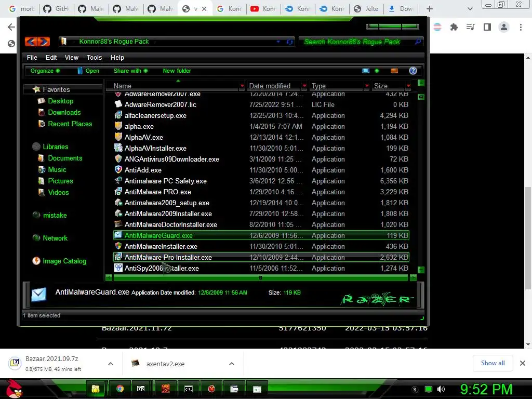Open Image Catalog in the sidebar
The width and height of the screenshot is (532, 399).
[x=64, y=261]
